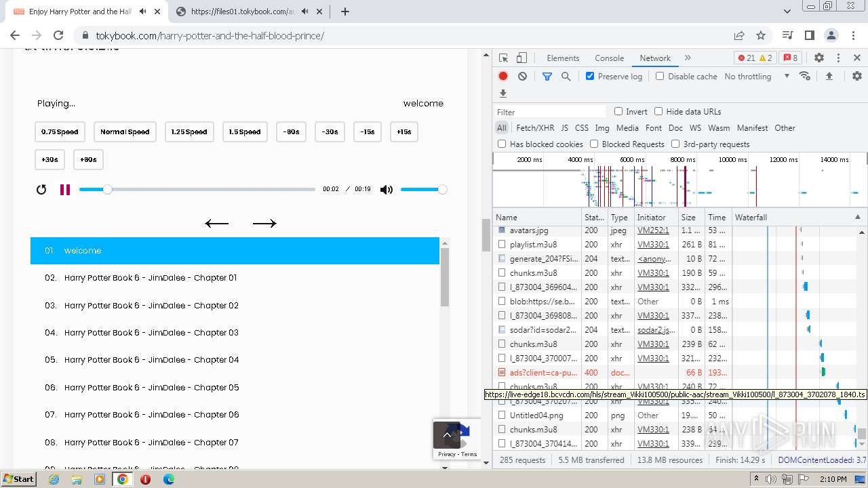Tick Blocked Requests checkbox
Viewport: 868px width, 488px height.
[594, 144]
